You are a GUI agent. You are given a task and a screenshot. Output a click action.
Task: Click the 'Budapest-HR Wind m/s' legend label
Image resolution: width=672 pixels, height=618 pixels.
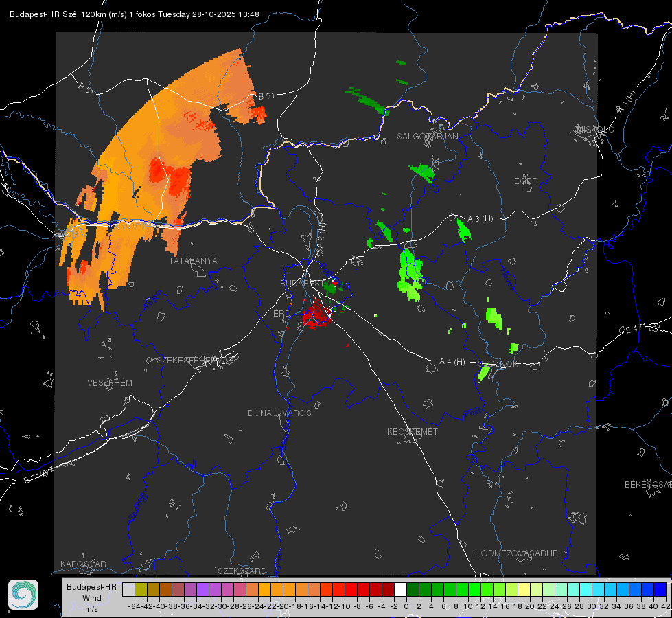pyautogui.click(x=91, y=598)
